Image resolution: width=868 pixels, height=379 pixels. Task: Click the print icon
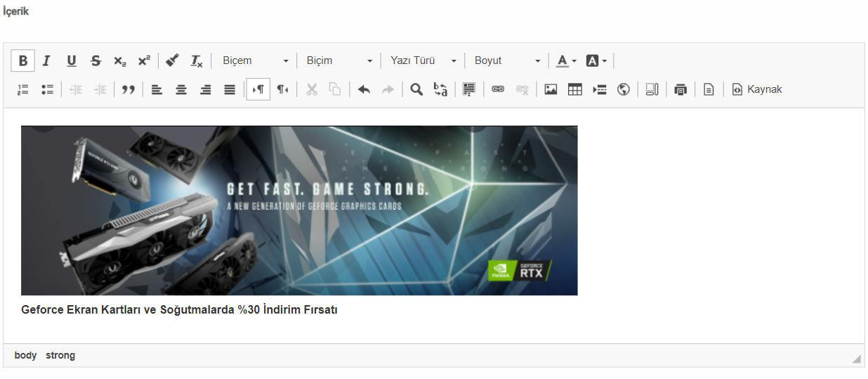tap(680, 89)
